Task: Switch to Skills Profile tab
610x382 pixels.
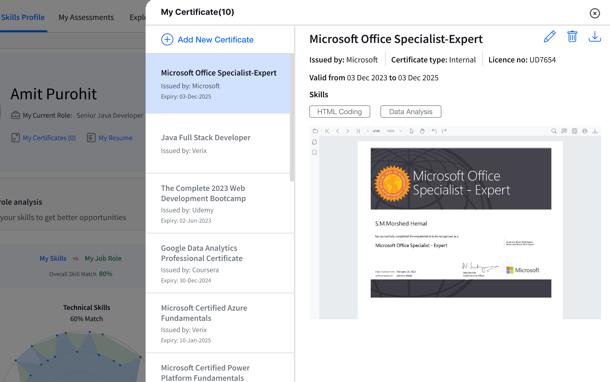Action: [23, 17]
